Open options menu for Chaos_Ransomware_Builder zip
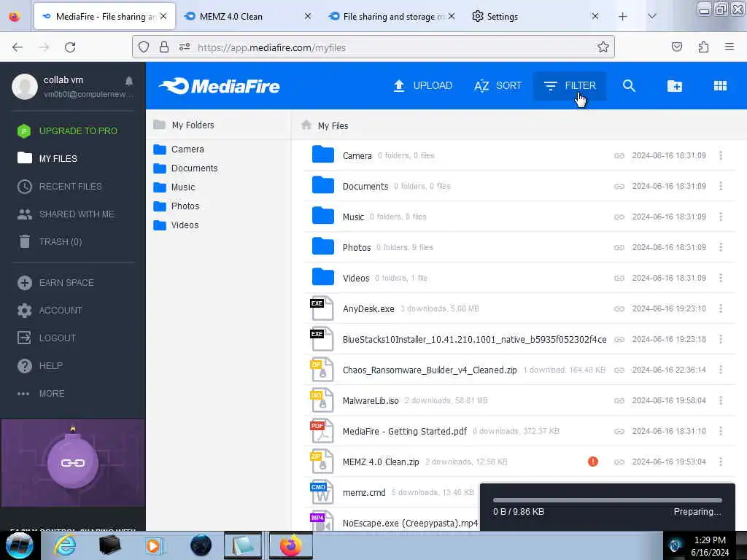The height and width of the screenshot is (560, 747). click(x=721, y=370)
